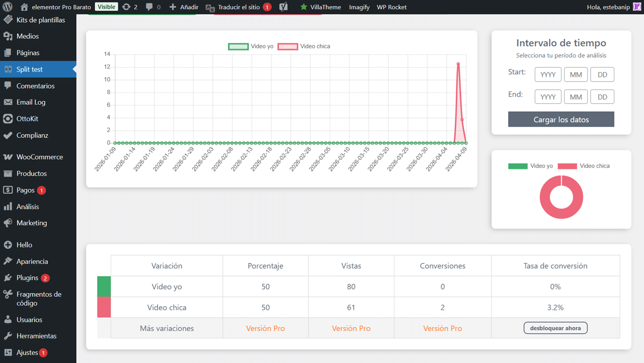The width and height of the screenshot is (644, 363).
Task: Click the home icon beside site name
Action: [x=24, y=7]
